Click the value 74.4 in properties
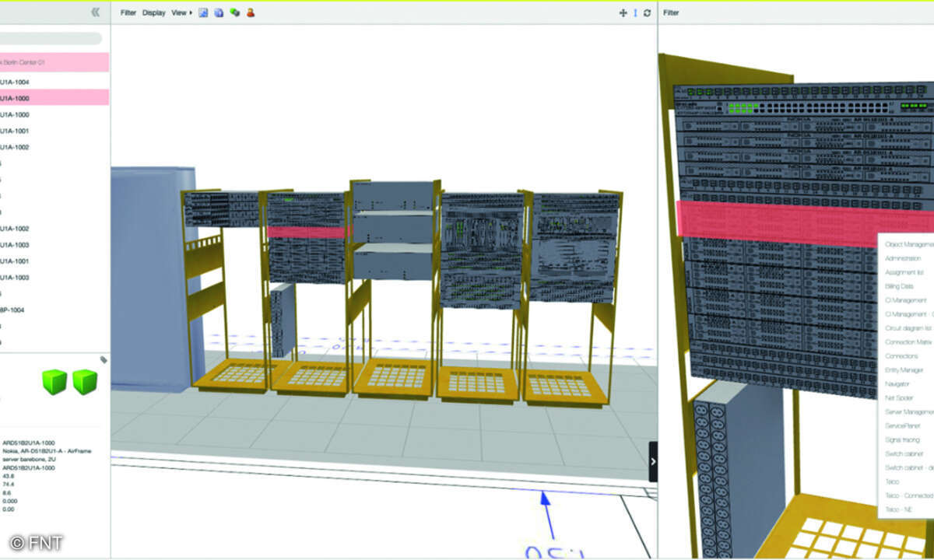 (9, 483)
